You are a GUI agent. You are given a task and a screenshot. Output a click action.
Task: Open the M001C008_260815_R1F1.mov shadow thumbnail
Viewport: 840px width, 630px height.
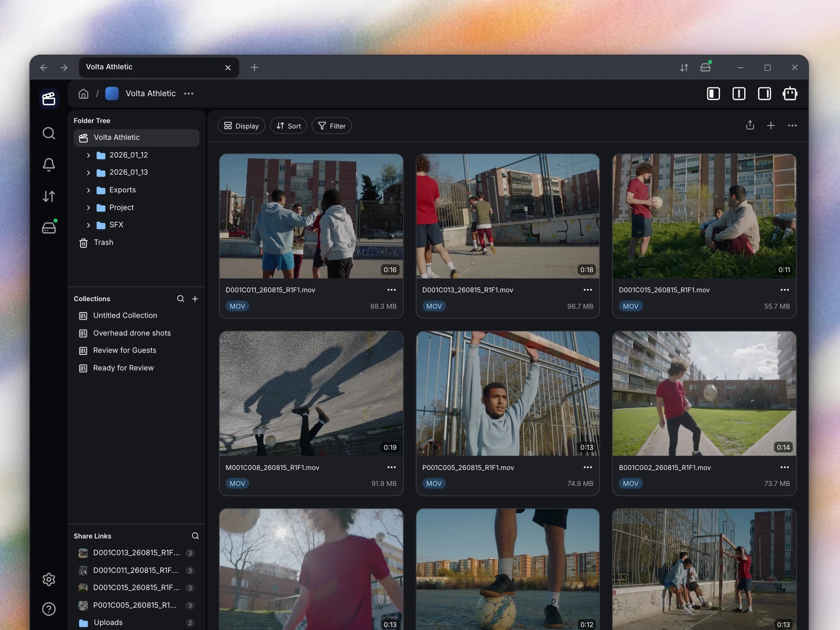(311, 394)
